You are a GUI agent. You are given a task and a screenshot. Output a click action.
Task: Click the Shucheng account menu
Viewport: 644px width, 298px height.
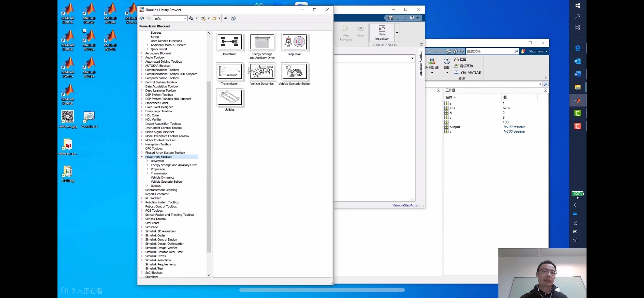pos(537,51)
